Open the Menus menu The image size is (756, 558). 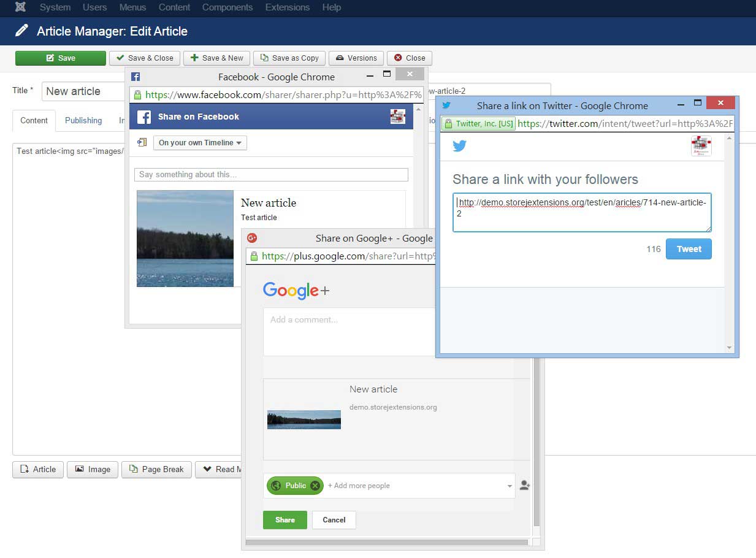132,7
